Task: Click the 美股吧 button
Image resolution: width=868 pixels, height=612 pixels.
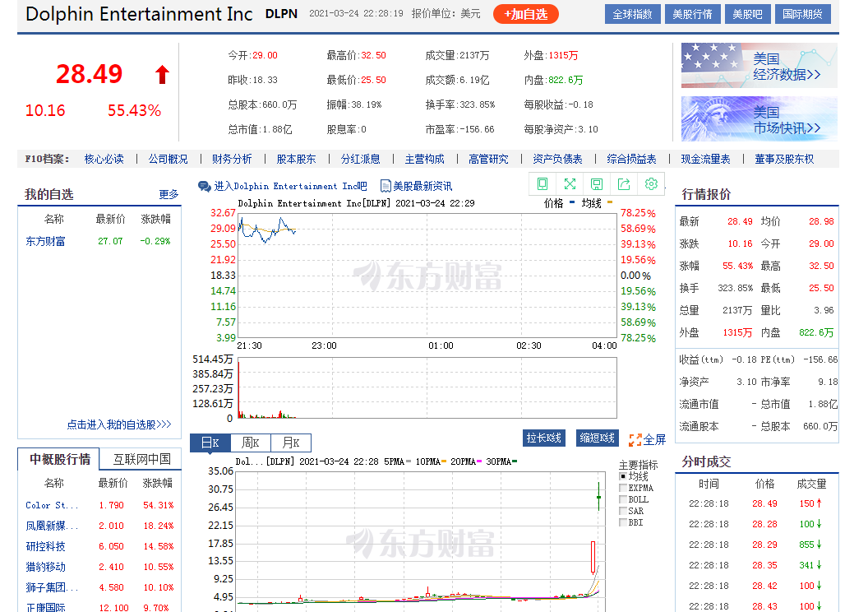Action: click(747, 15)
